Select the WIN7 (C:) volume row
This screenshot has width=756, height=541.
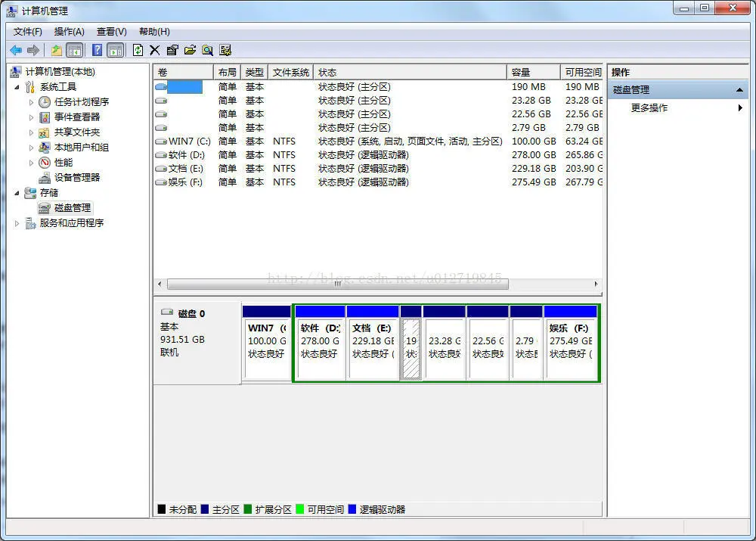coord(379,141)
